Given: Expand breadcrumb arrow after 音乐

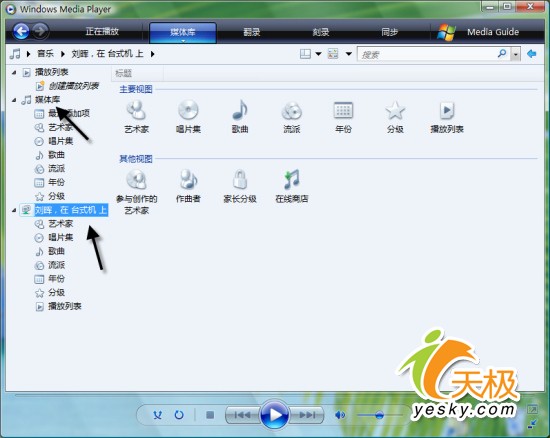Looking at the screenshot, I should coord(62,54).
